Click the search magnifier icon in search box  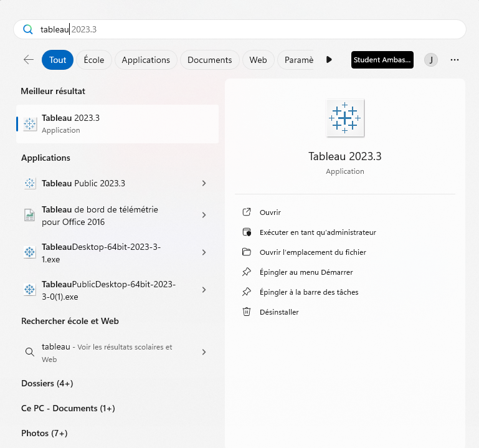pyautogui.click(x=28, y=29)
